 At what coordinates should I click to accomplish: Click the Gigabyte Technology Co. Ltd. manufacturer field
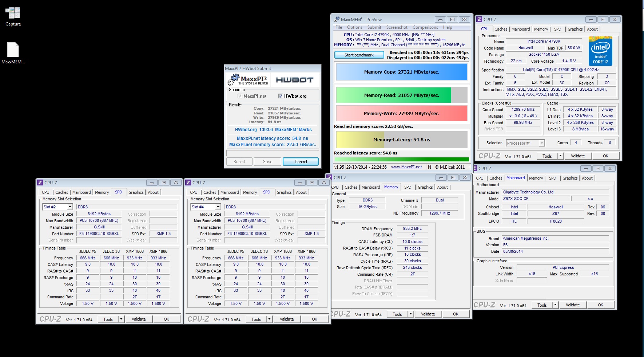555,192
